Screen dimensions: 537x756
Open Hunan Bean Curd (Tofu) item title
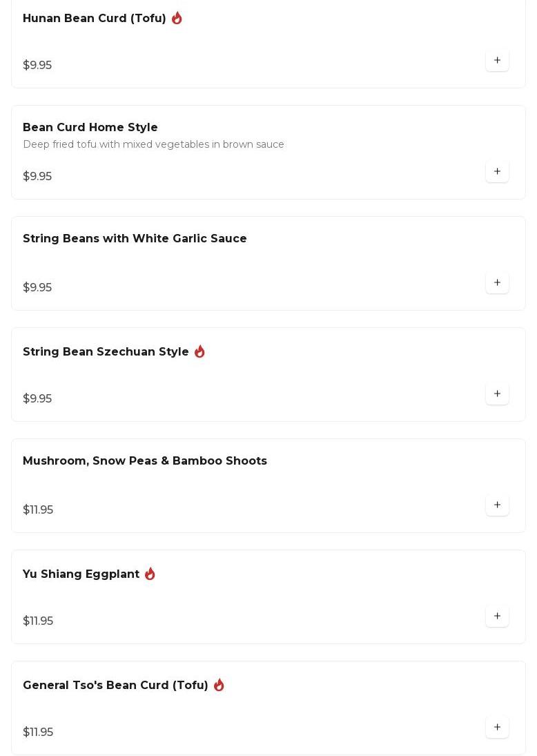[95, 19]
